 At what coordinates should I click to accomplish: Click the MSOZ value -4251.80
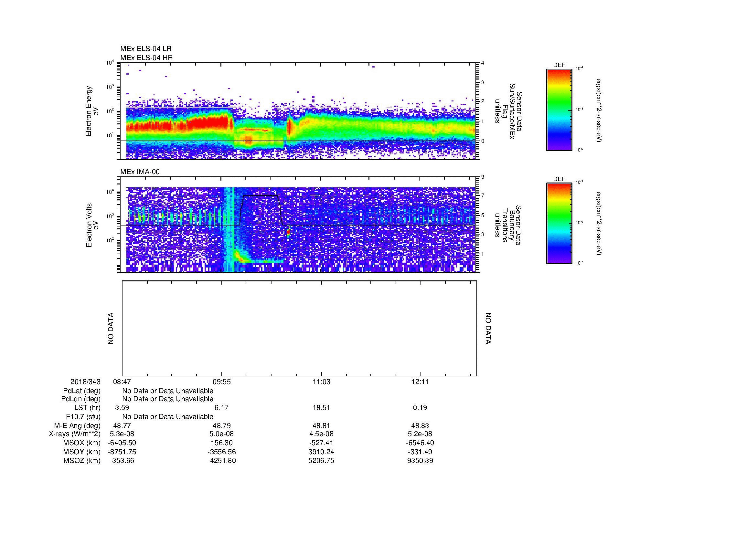222,461
